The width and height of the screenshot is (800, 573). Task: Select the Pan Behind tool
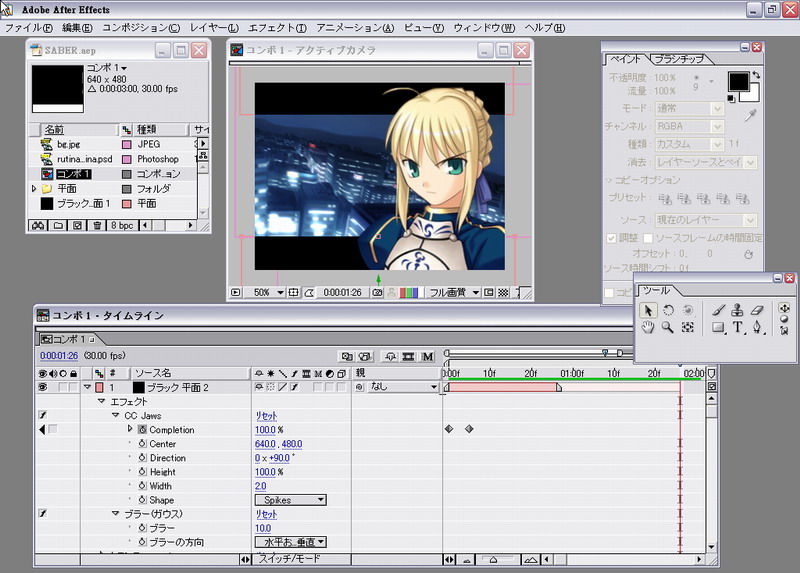pos(688,328)
